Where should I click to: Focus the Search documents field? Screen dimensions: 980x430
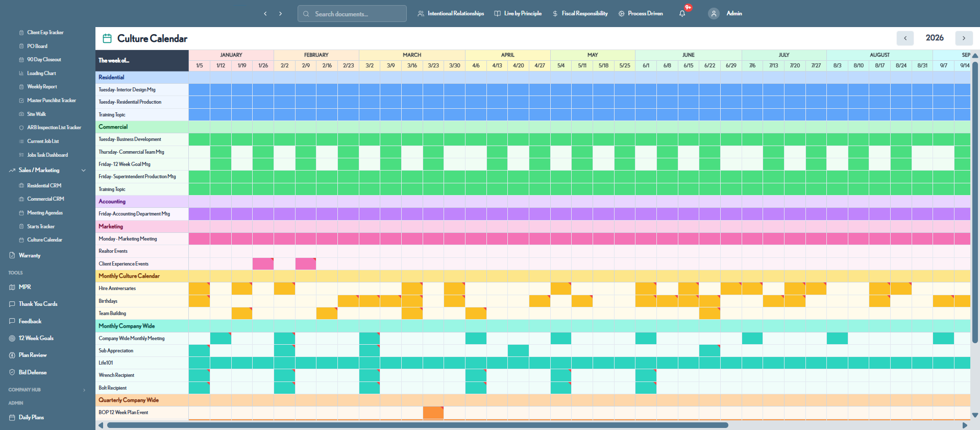click(x=352, y=14)
